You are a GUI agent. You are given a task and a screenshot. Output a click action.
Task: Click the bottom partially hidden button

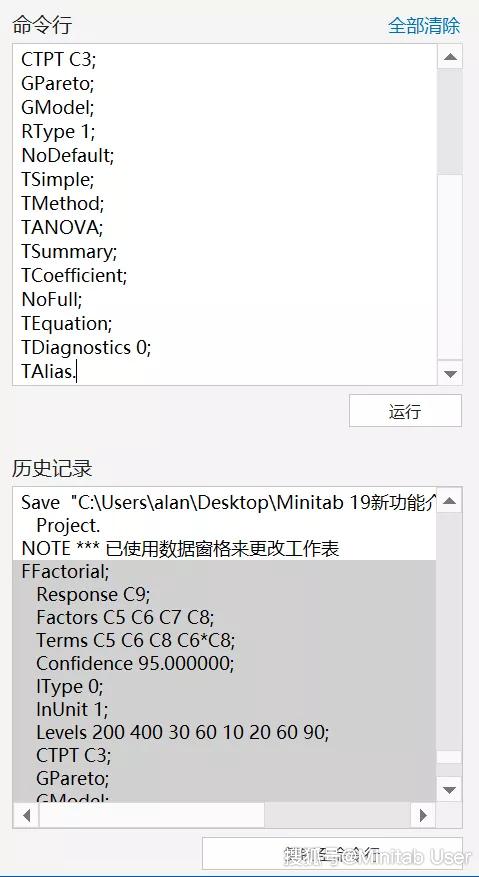tap(332, 854)
